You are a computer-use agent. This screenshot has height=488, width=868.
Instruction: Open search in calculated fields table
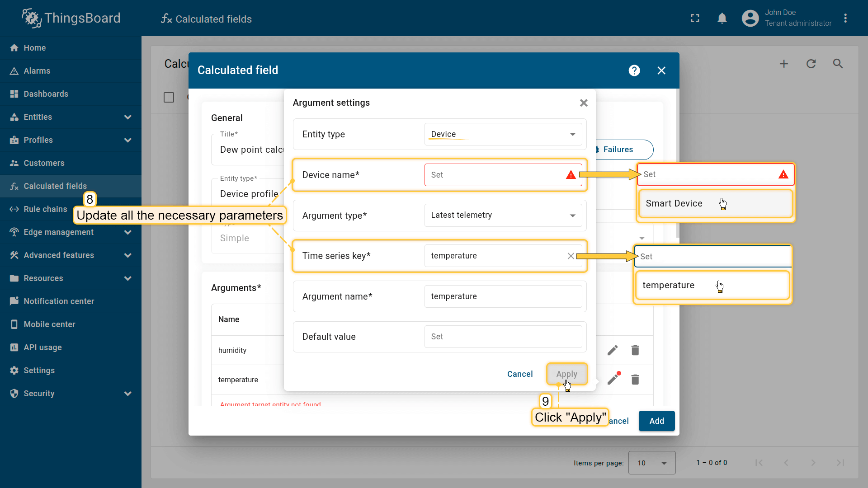(x=838, y=64)
